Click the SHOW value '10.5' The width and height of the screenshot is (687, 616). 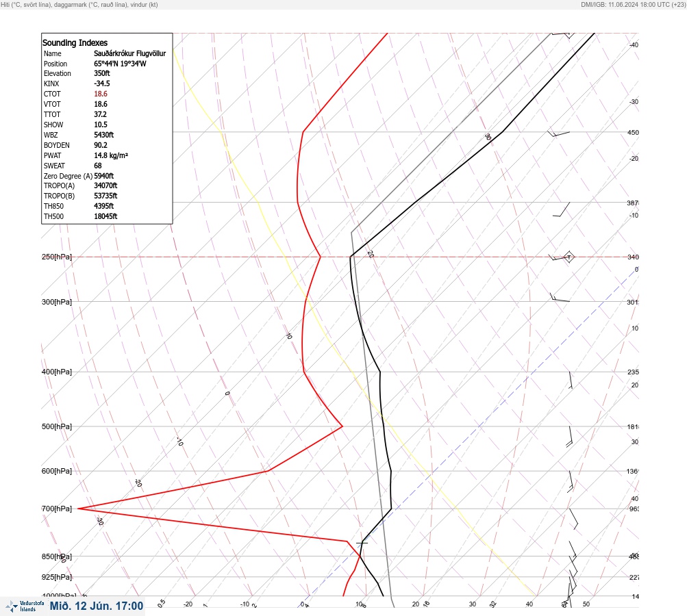100,125
